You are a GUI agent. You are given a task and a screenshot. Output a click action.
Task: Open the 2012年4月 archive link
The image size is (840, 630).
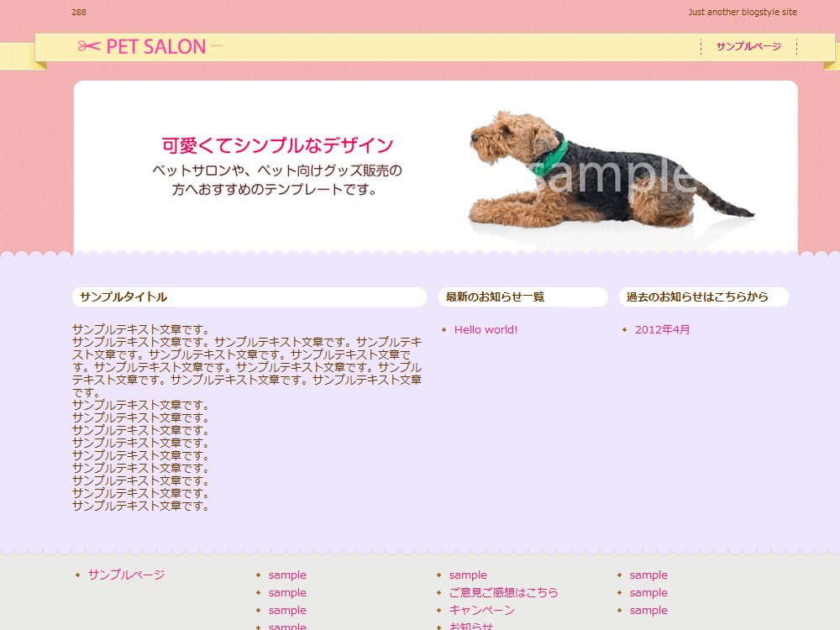662,330
